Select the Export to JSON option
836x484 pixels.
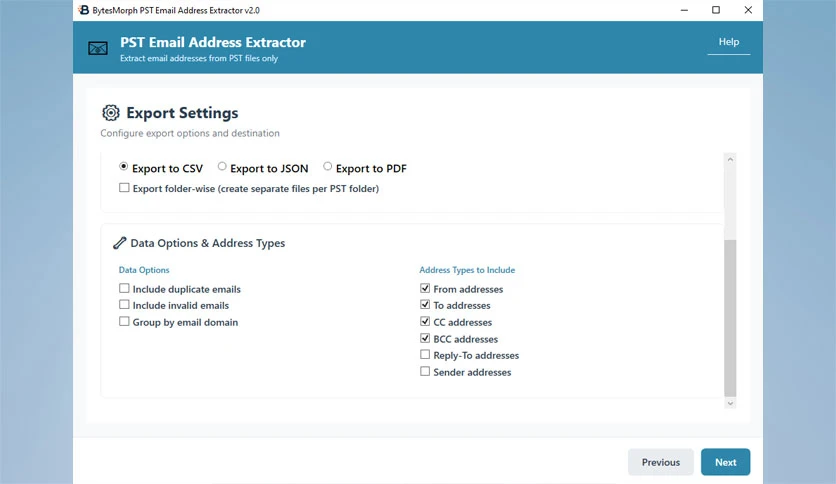pos(222,167)
